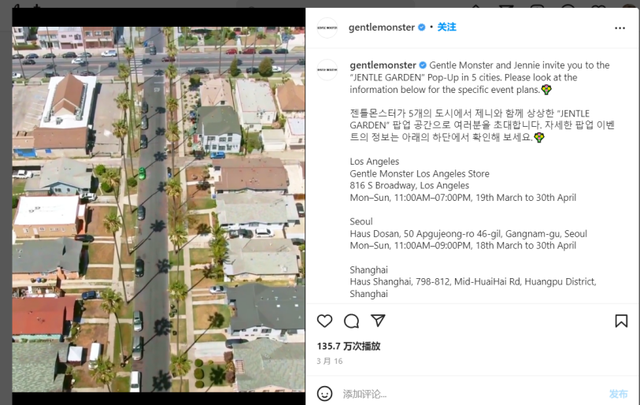Open the 3 月 16 post date link
This screenshot has width=640, height=405.
click(x=329, y=361)
